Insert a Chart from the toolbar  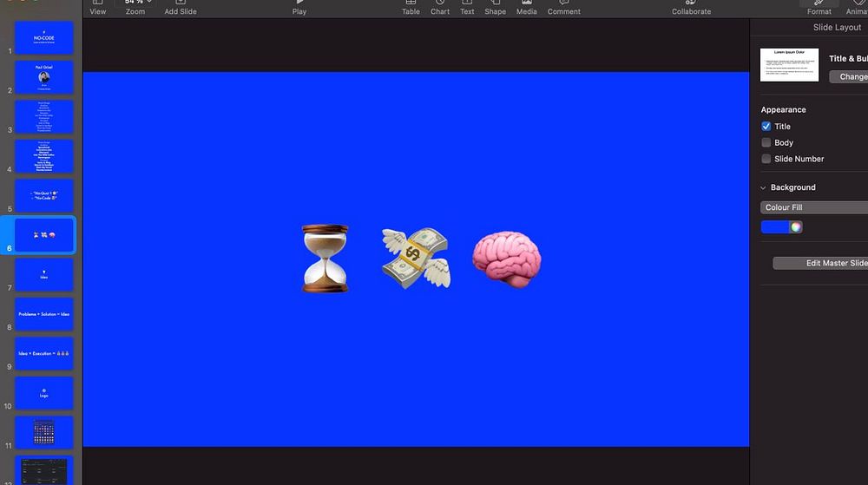pos(440,7)
